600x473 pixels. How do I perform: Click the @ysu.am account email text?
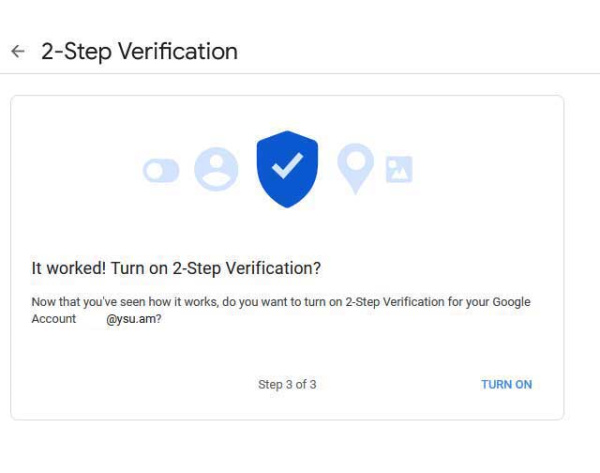coord(134,319)
